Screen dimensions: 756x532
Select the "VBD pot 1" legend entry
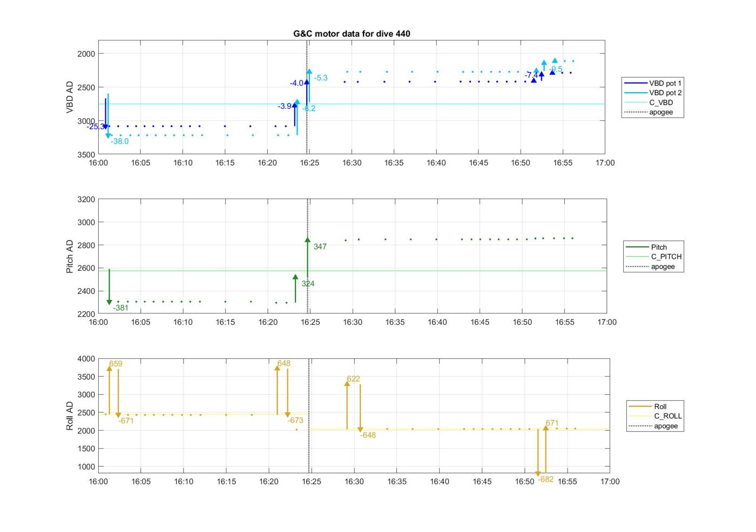653,83
